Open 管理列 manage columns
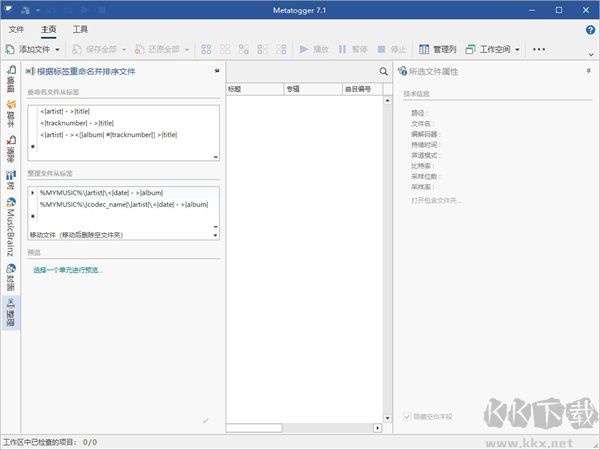This screenshot has width=600, height=450. tap(437, 49)
